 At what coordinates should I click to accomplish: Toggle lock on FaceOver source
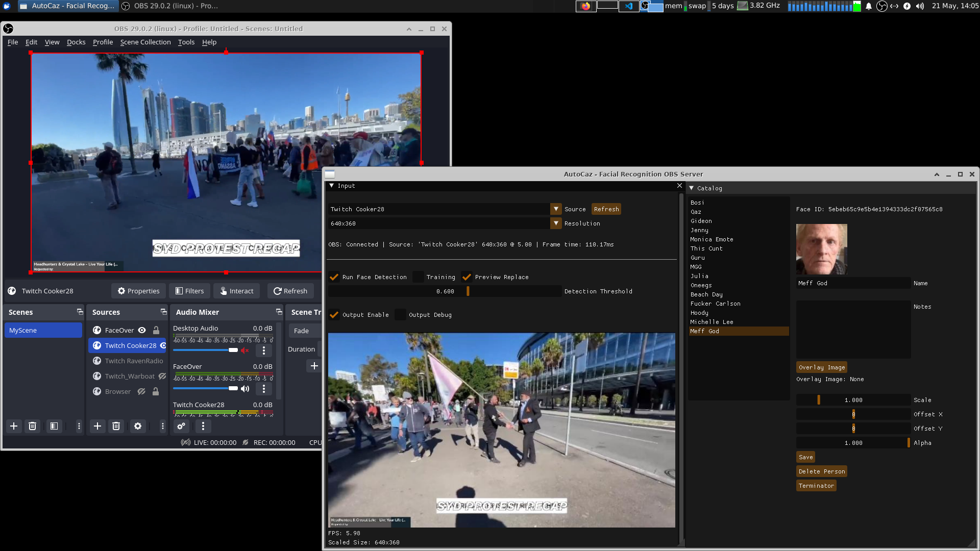pos(156,330)
